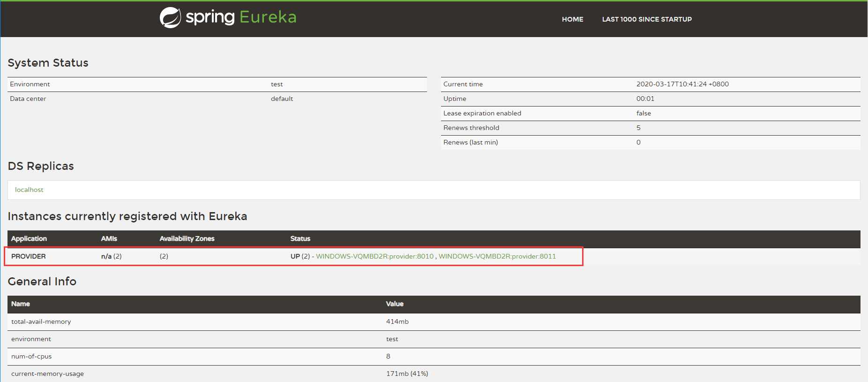Viewport: 868px width, 382px height.
Task: Click the environment row name in General Info
Action: [31, 339]
